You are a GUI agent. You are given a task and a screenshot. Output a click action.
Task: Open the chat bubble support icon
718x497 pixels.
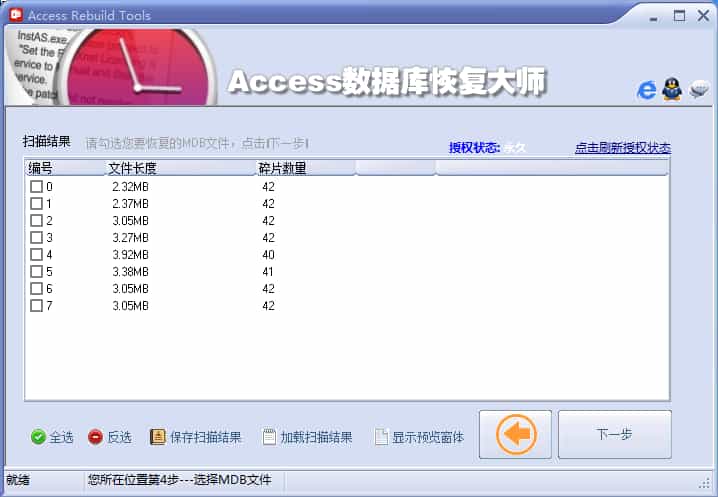tap(699, 89)
